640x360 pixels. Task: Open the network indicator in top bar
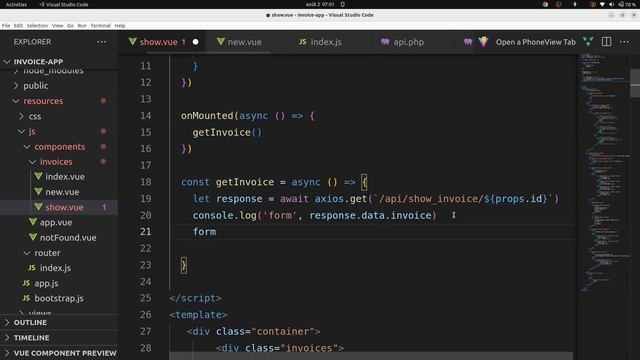(x=602, y=4)
